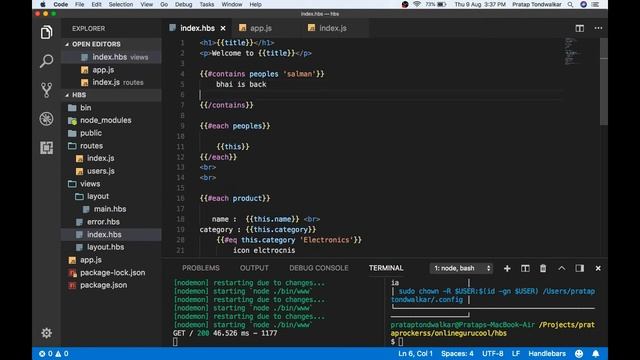Open the Search view icon
Screen dimensions: 640x360
(47, 61)
